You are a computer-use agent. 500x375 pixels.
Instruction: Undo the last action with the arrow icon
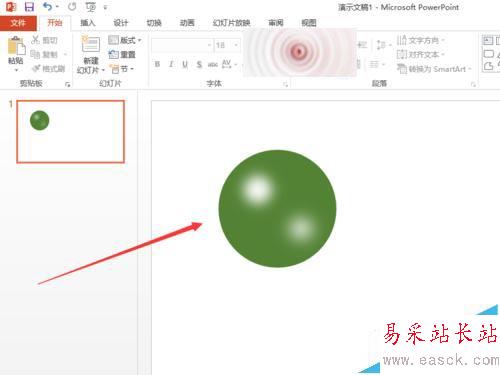click(x=48, y=7)
